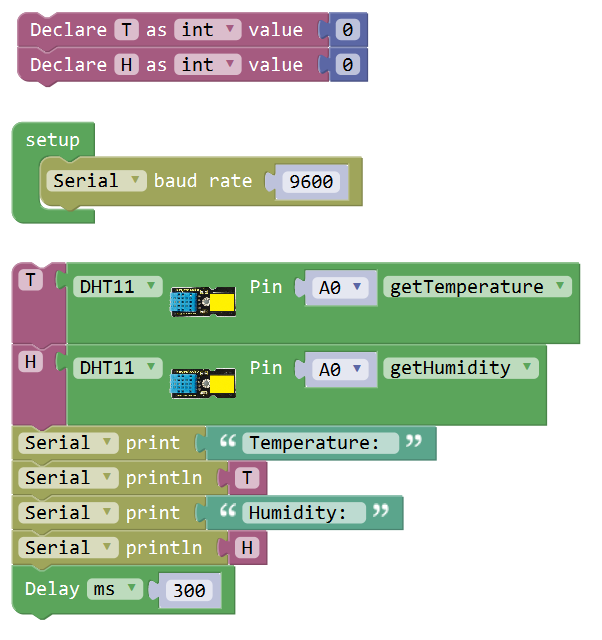
Task: Click the DHT11 sensor image in getTemperature block
Action: [203, 301]
